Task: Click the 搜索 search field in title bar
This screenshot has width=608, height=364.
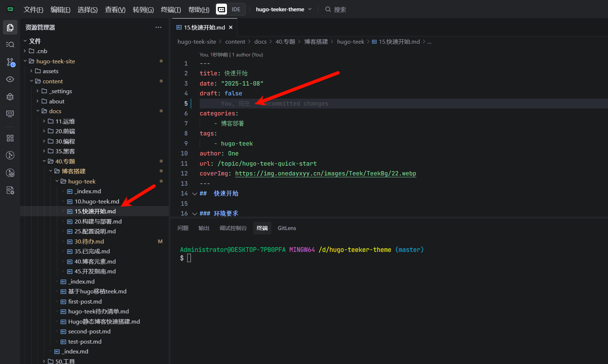Action: (340, 9)
